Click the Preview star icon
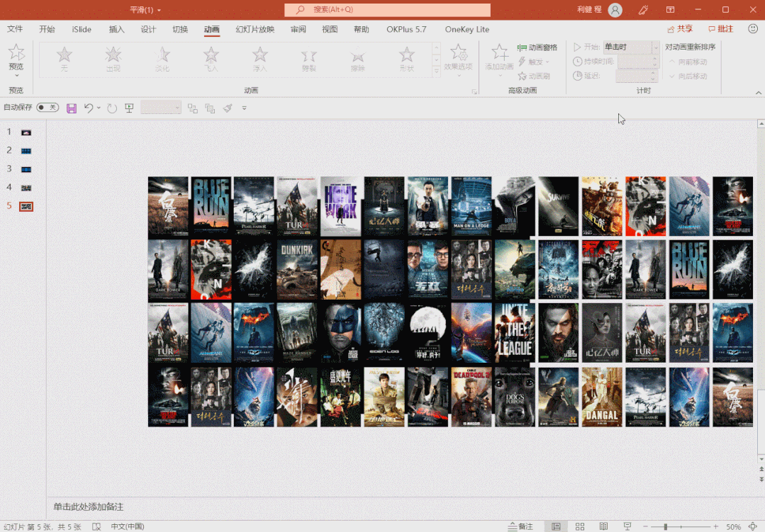 16,52
